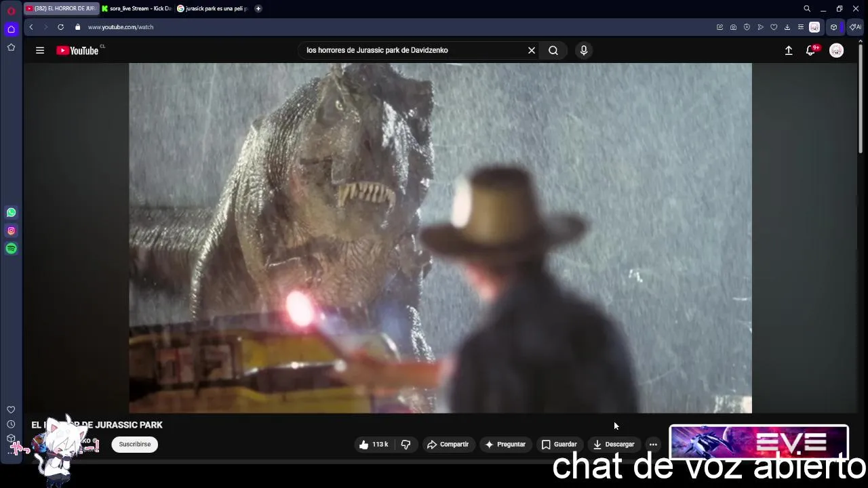This screenshot has width=868, height=488.
Task: Take a snapshot with camera icon
Action: 733,27
